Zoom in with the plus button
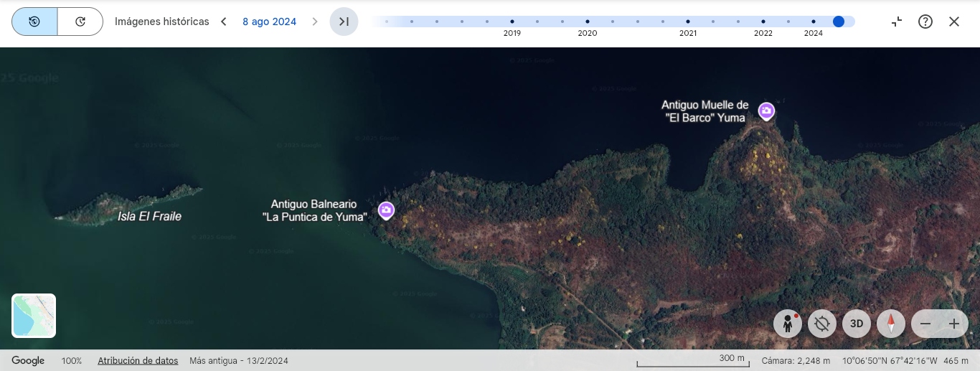Viewport: 980px width, 371px height. pyautogui.click(x=954, y=324)
